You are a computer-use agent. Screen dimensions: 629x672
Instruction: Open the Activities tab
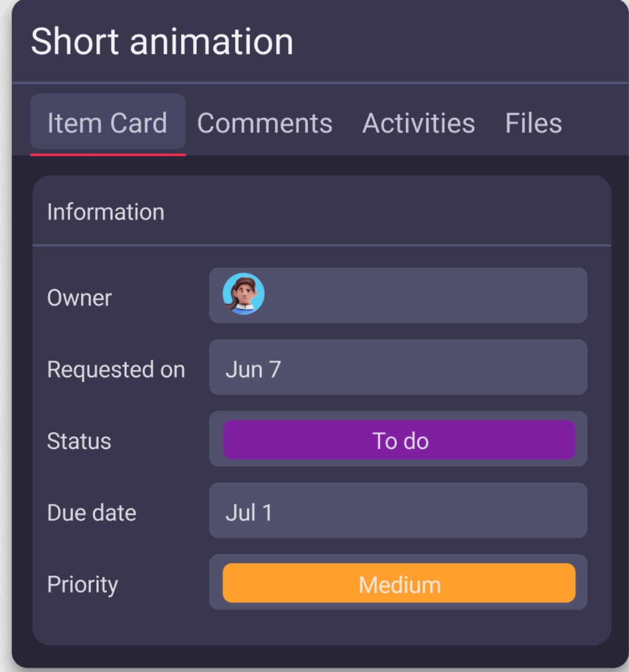tap(419, 123)
